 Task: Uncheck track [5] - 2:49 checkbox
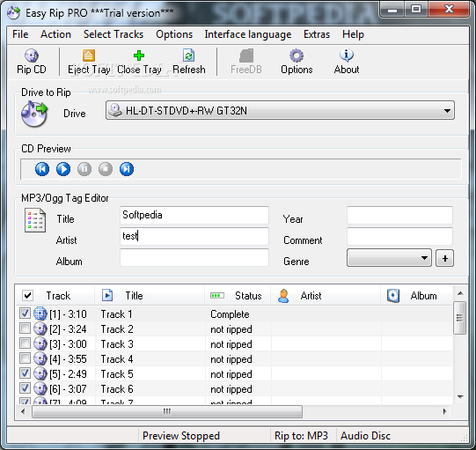[25, 373]
